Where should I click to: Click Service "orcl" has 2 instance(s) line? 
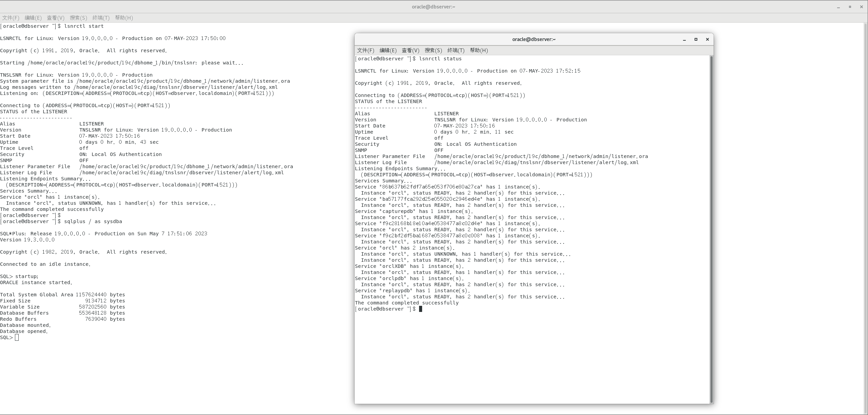(x=405, y=248)
